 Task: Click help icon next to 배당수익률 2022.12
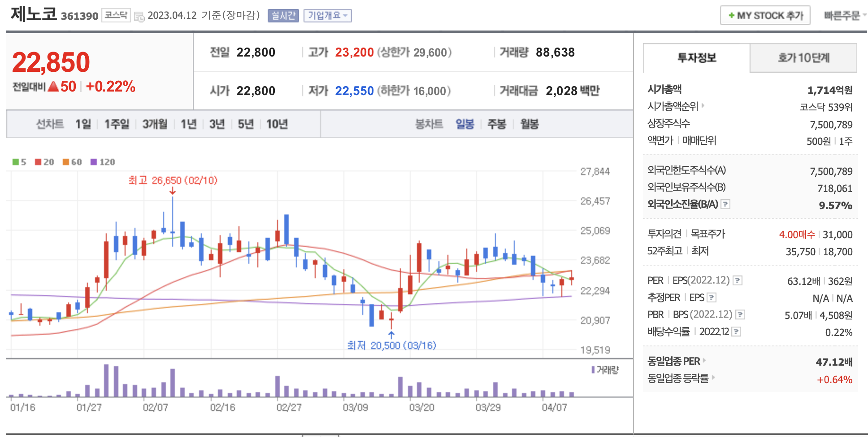coord(736,332)
